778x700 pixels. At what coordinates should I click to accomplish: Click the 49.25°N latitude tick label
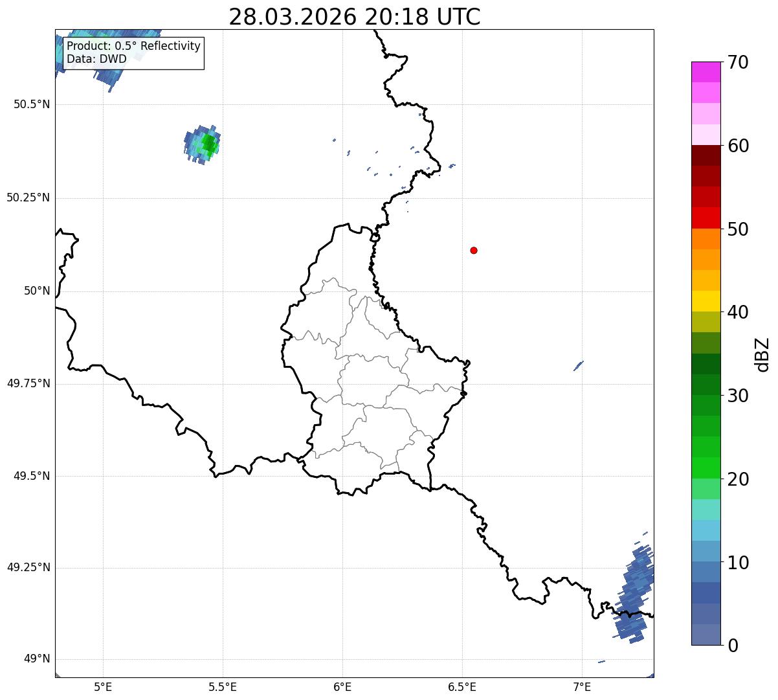(28, 568)
